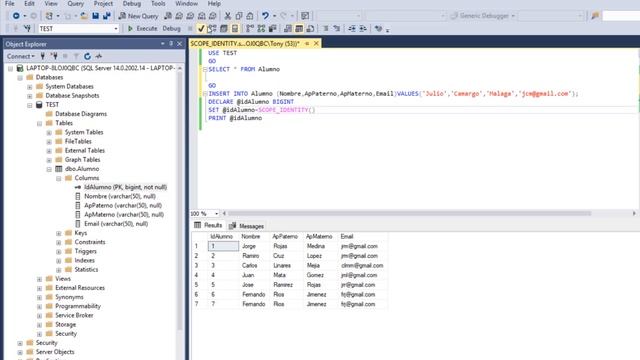Expand the Keys folder
The image size is (640, 360).
59,233
